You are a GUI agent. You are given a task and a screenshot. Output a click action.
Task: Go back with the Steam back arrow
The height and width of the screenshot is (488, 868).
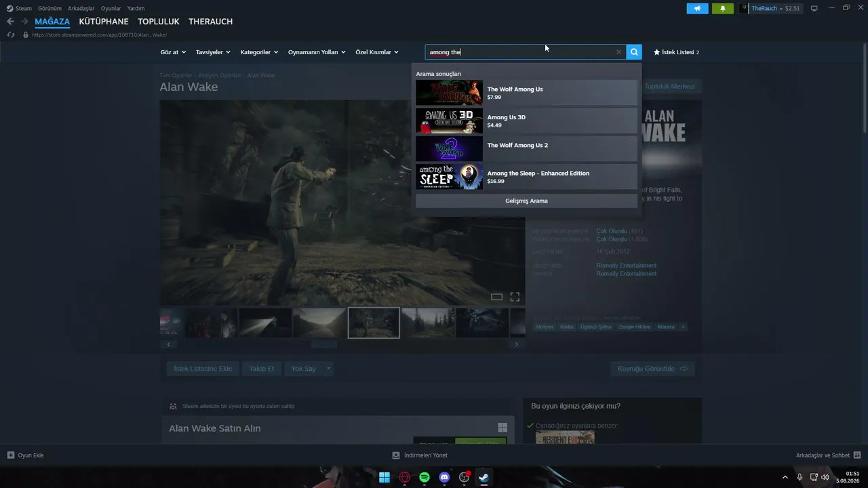10,22
